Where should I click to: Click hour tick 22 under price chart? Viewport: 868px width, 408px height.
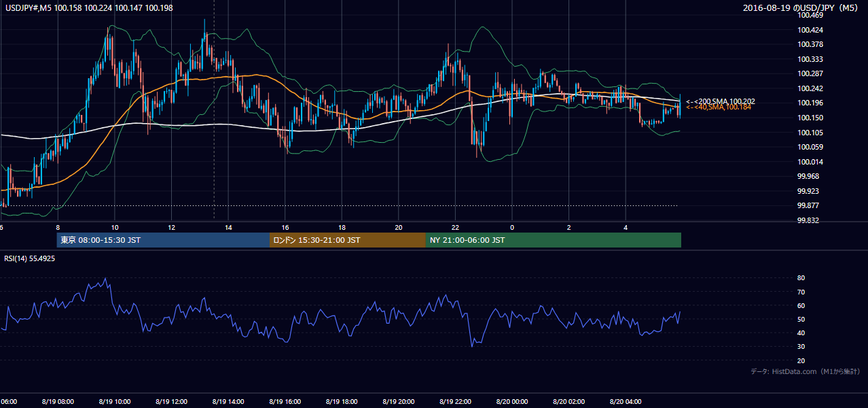coord(455,227)
